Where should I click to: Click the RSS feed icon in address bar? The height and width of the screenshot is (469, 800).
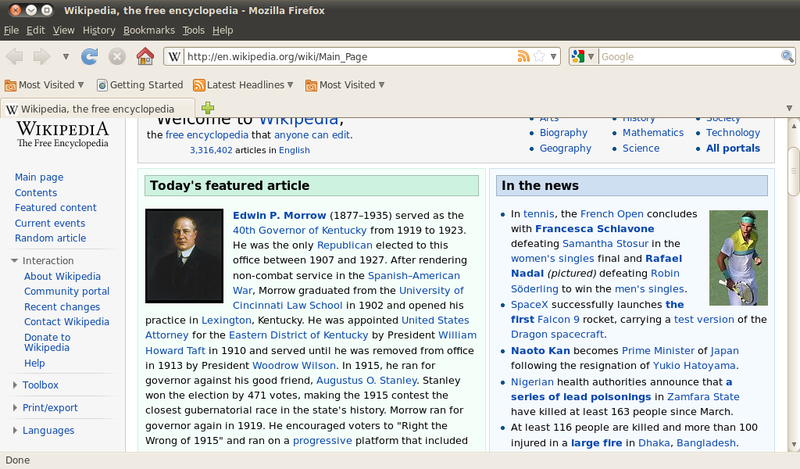pyautogui.click(x=523, y=57)
